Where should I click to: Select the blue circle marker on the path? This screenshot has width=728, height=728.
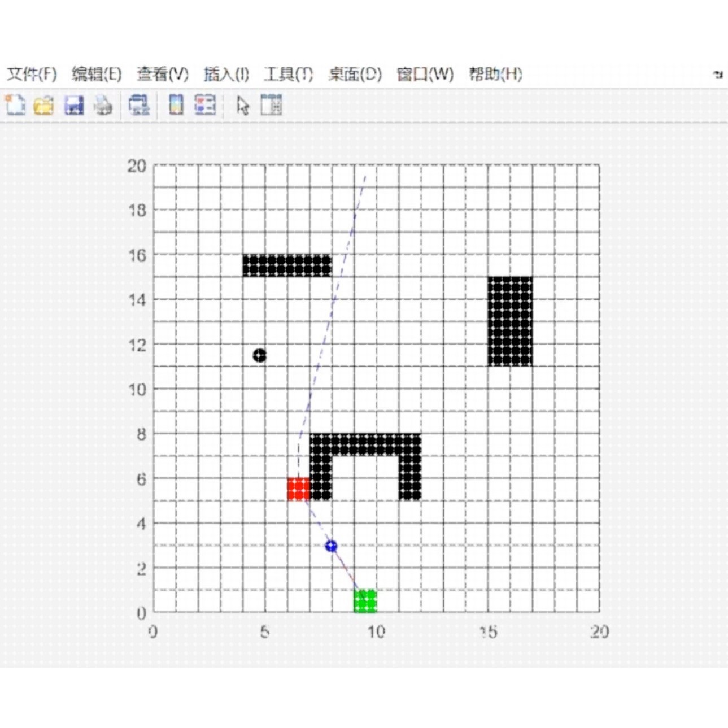point(332,546)
